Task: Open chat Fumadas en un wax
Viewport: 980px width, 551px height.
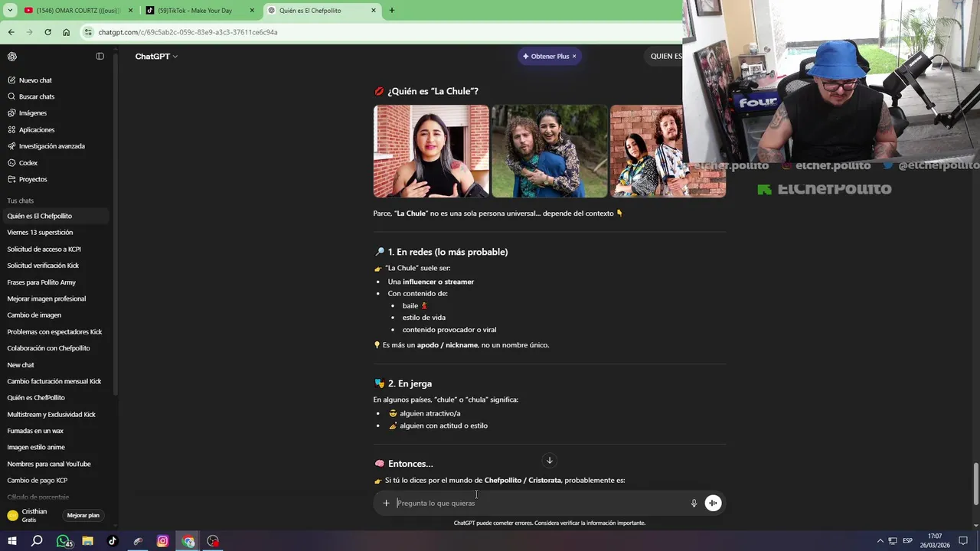Action: pos(55,431)
